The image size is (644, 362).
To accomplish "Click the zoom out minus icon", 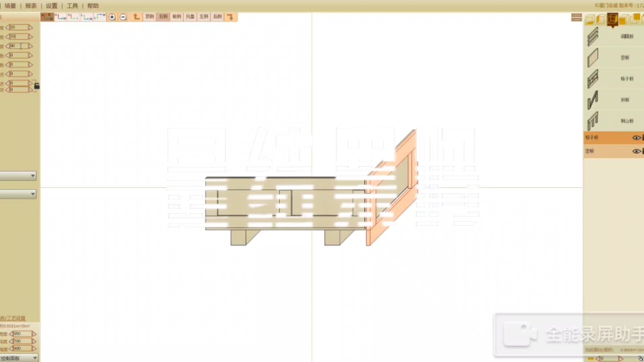I will (x=123, y=17).
